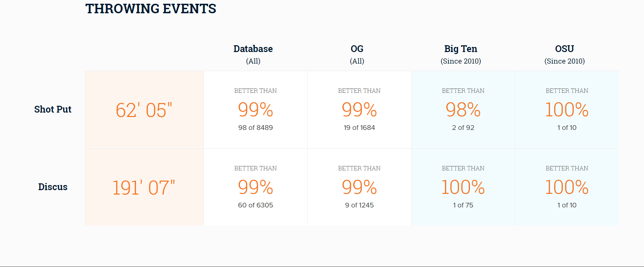Click the 191' 07" discus mark

(144, 187)
